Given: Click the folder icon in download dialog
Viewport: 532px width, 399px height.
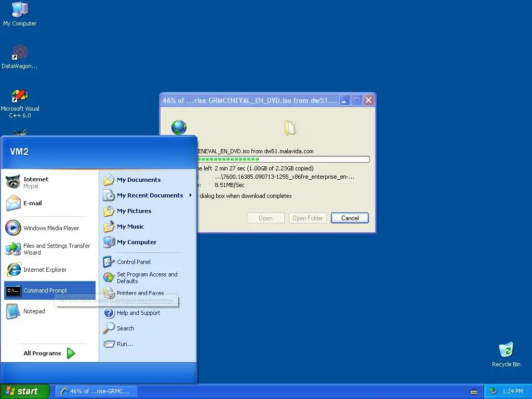Looking at the screenshot, I should point(290,128).
